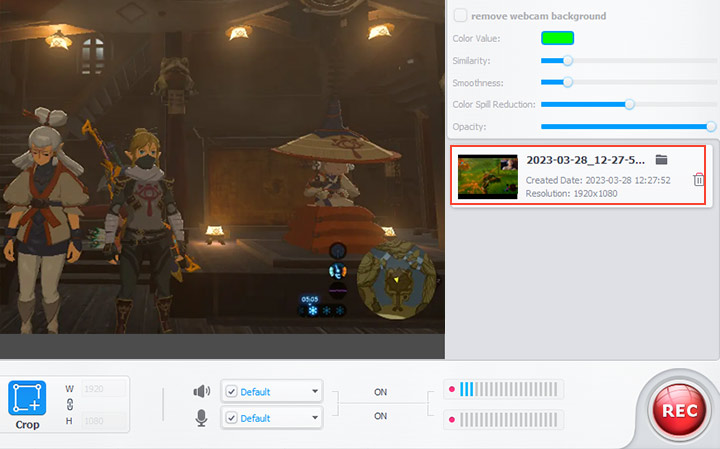Toggle the aspect ratio lock icon
This screenshot has width=720, height=449.
[70, 404]
